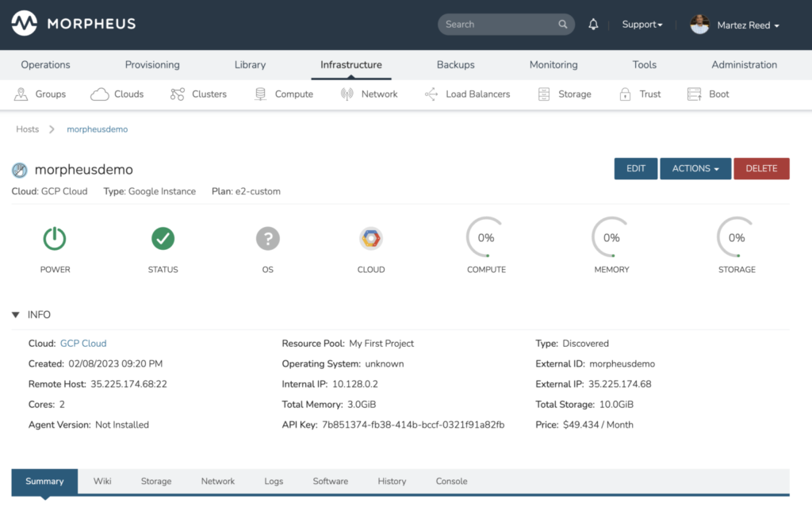Click the Agent Version Not Installed text
The image size is (812, 515).
click(x=122, y=425)
